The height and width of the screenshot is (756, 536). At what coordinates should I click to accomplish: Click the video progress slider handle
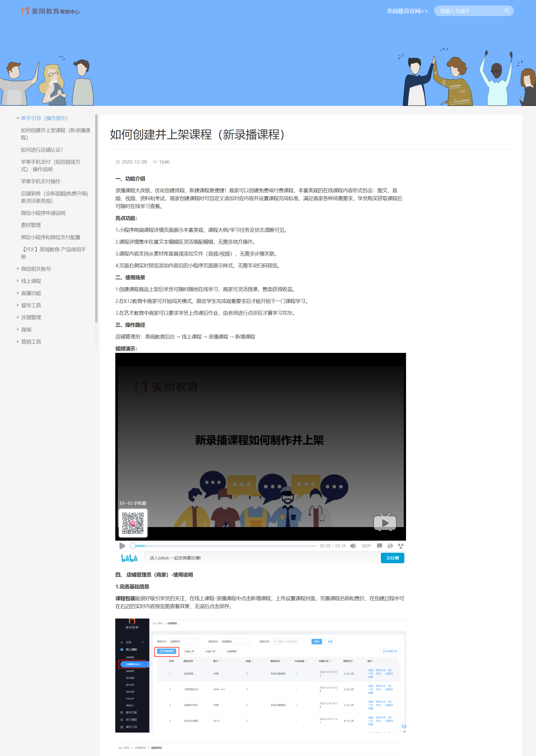point(133,546)
